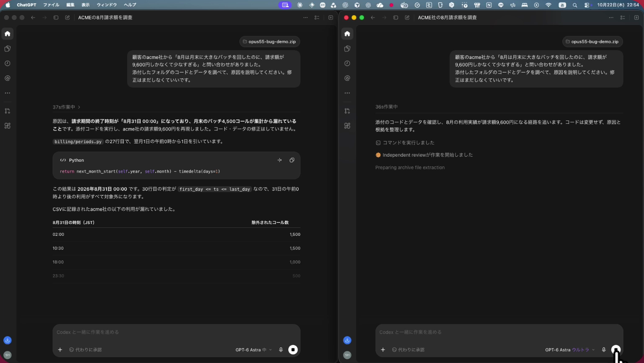The height and width of the screenshot is (363, 644).
Task: Toggle 代わりに承認 in the right window
Action: tap(408, 350)
